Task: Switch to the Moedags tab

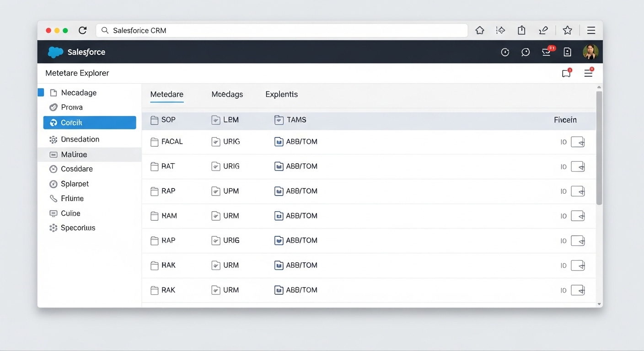Action: [227, 94]
